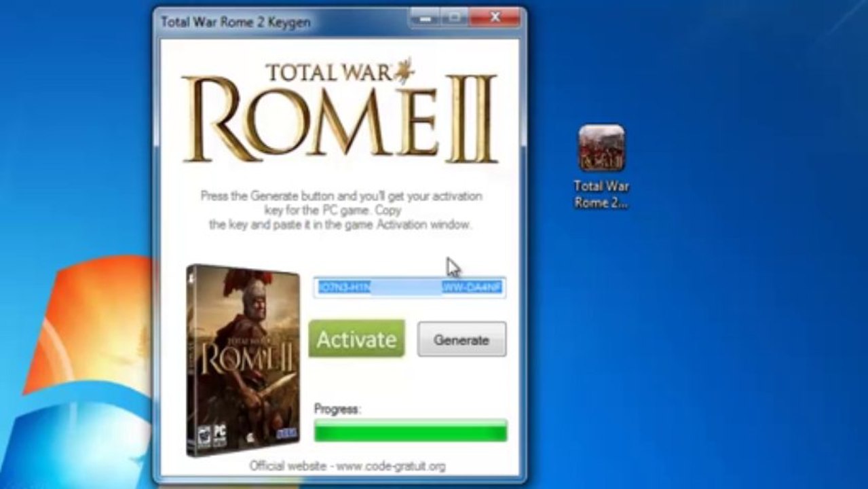Click the green Activate button
The image size is (868, 489).
tap(357, 339)
